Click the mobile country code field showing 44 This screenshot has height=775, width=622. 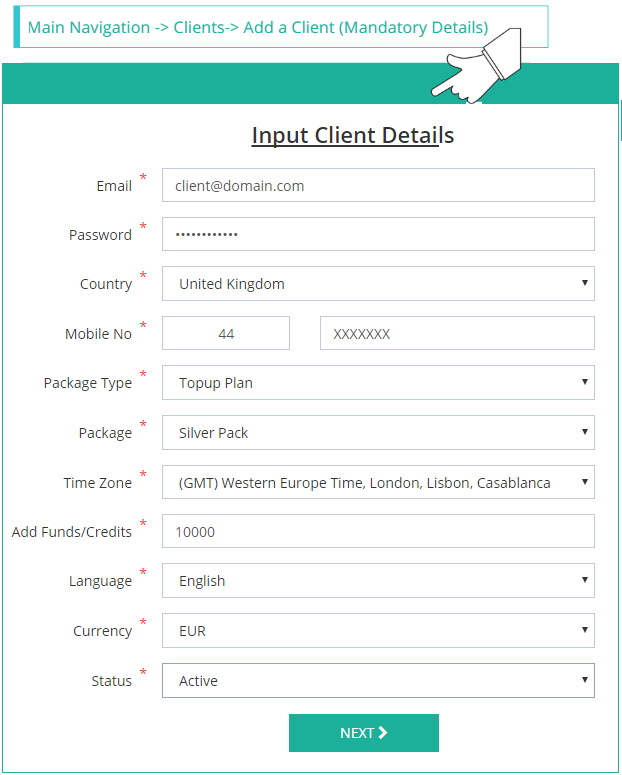pos(226,334)
